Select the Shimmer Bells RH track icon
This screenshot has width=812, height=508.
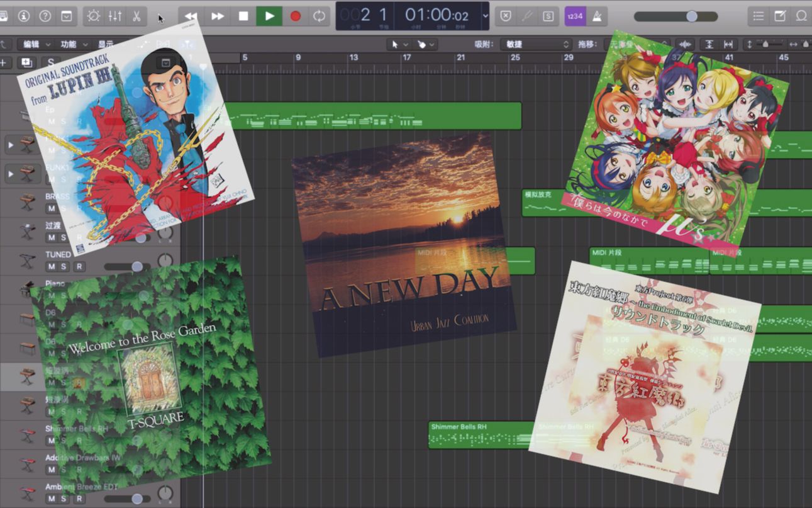27,434
